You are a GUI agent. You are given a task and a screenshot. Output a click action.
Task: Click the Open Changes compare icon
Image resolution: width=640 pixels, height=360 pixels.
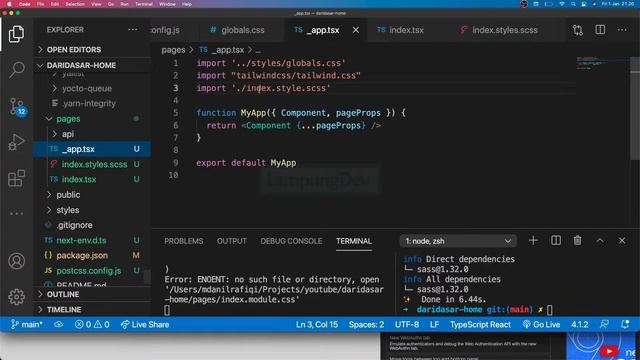click(578, 30)
